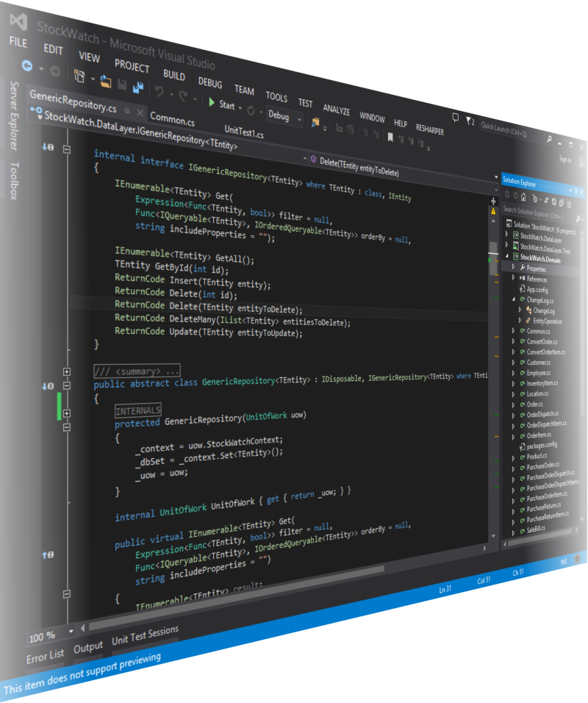588x703 pixels.
Task: Click the Find in Files folder icon
Action: pos(315,122)
